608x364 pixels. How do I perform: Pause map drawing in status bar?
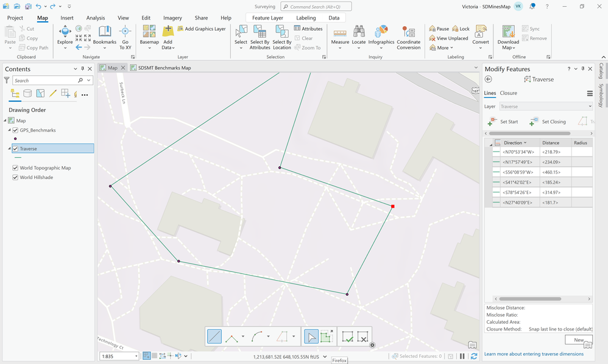(x=462, y=356)
